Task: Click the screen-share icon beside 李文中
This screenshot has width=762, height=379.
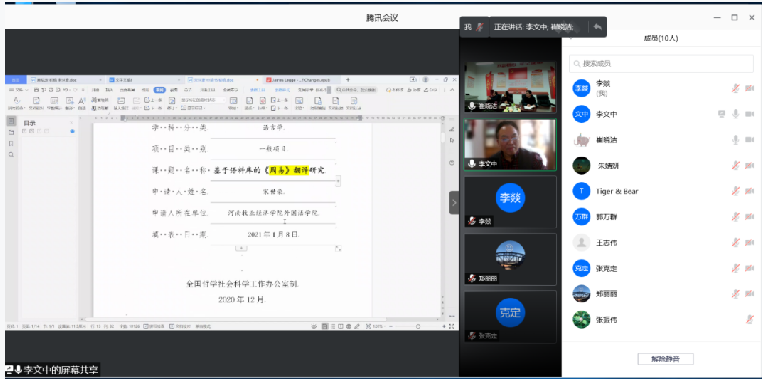Action: click(722, 114)
